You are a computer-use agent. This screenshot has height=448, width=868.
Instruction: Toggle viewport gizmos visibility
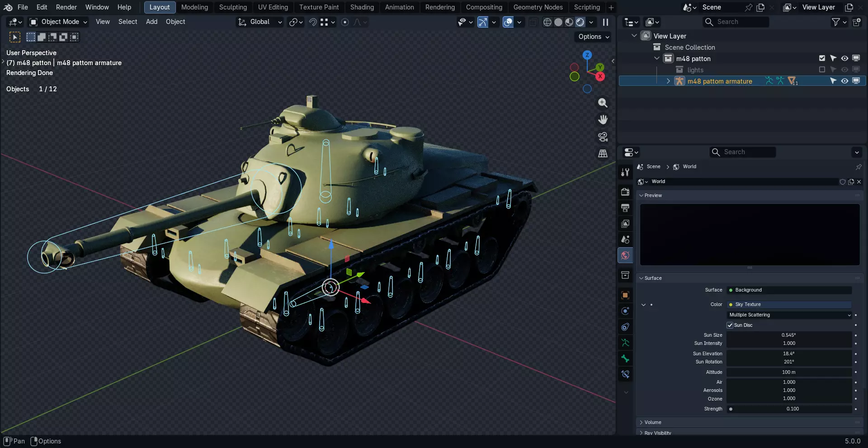[x=483, y=22]
